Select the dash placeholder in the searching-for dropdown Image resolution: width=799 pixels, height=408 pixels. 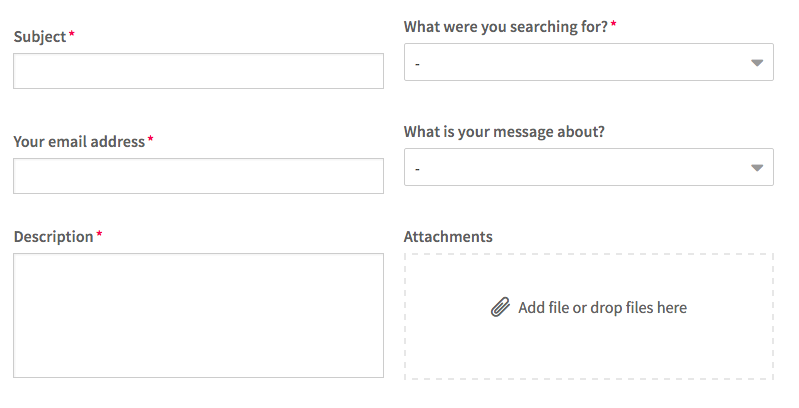[417, 64]
